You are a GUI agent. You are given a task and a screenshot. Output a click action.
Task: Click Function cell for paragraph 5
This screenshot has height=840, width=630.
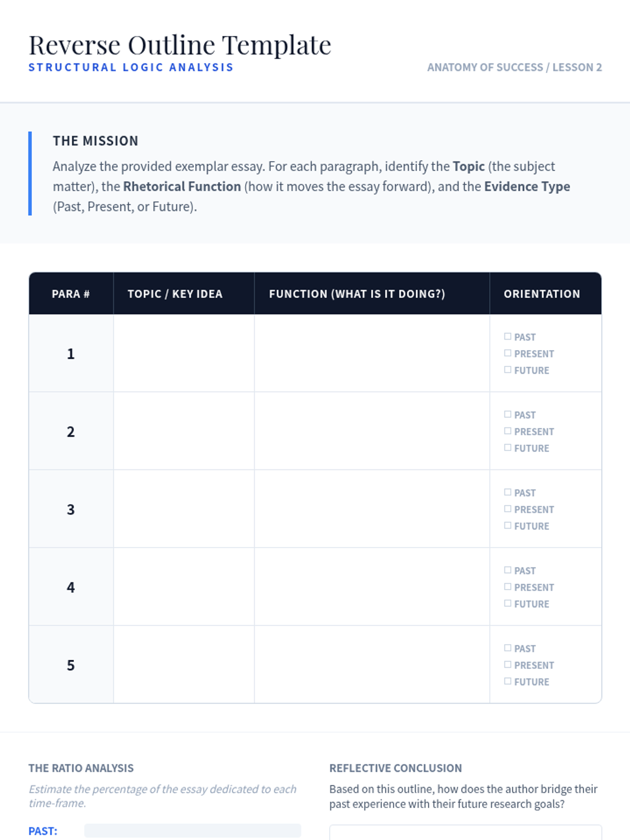click(x=372, y=665)
